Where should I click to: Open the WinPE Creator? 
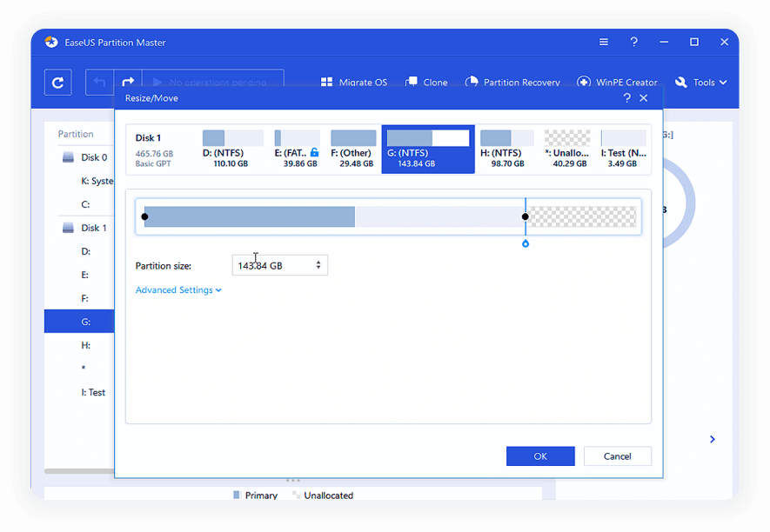pyautogui.click(x=617, y=83)
